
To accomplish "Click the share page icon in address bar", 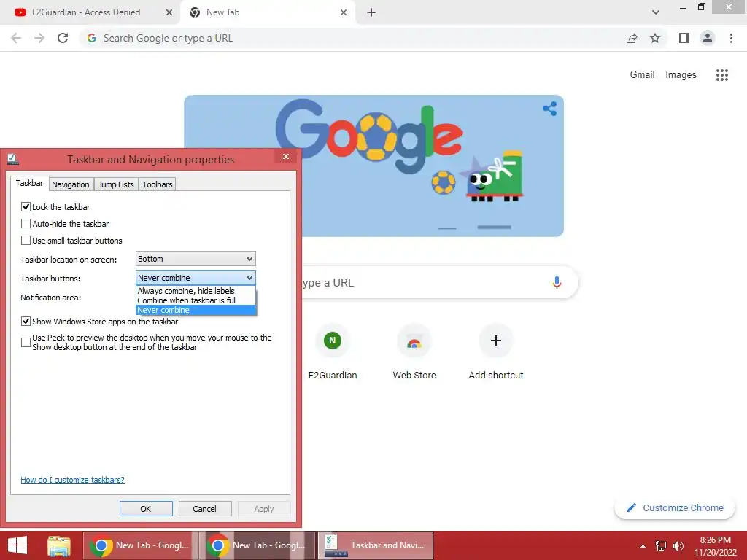I will click(x=632, y=38).
